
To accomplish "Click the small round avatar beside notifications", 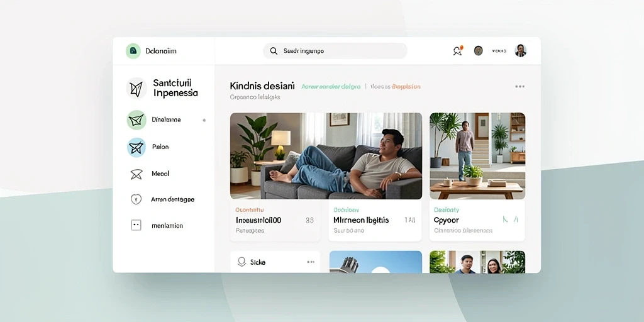I will pos(478,50).
